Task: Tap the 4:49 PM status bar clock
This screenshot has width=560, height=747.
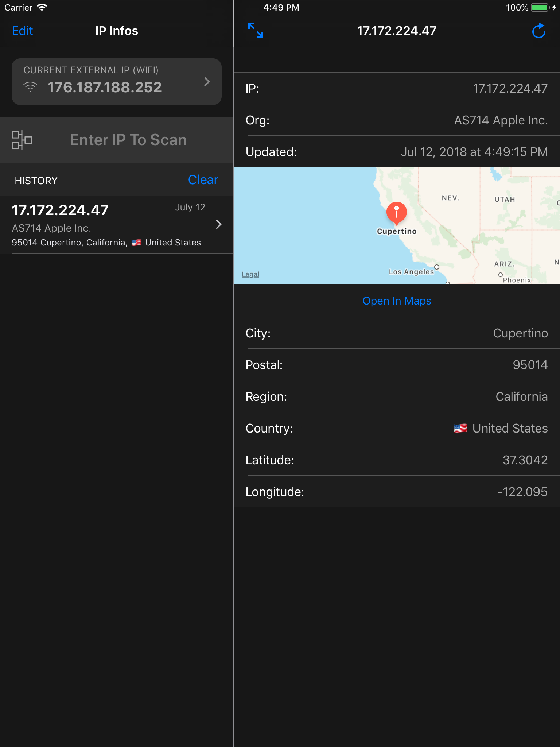Action: pyautogui.click(x=281, y=8)
